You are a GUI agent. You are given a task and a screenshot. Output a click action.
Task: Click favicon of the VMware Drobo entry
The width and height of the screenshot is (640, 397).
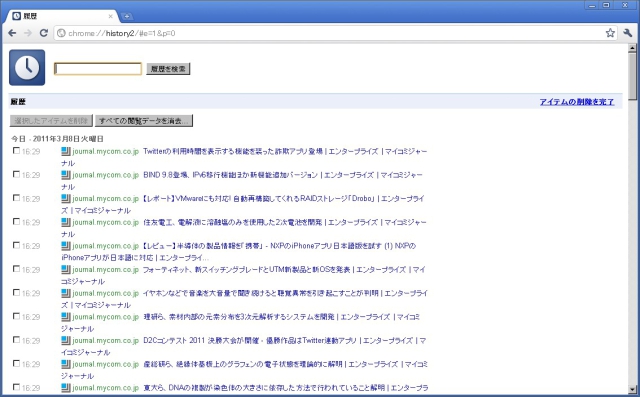click(x=66, y=199)
